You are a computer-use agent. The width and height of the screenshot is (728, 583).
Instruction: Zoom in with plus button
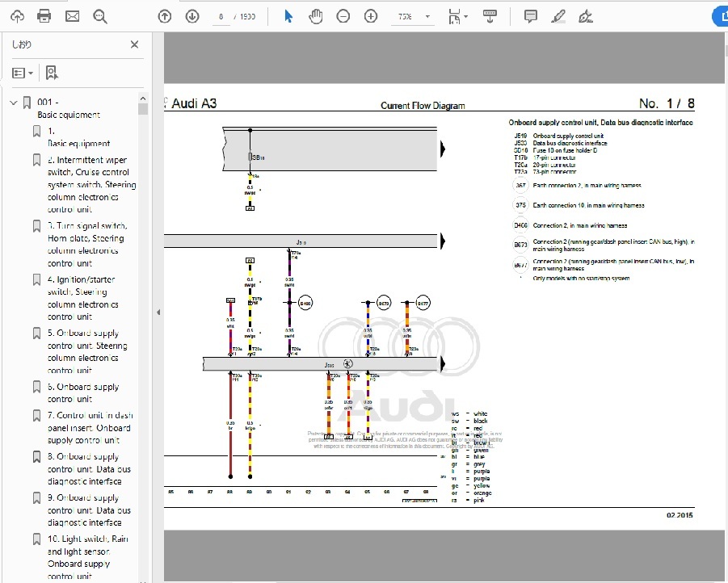[371, 17]
